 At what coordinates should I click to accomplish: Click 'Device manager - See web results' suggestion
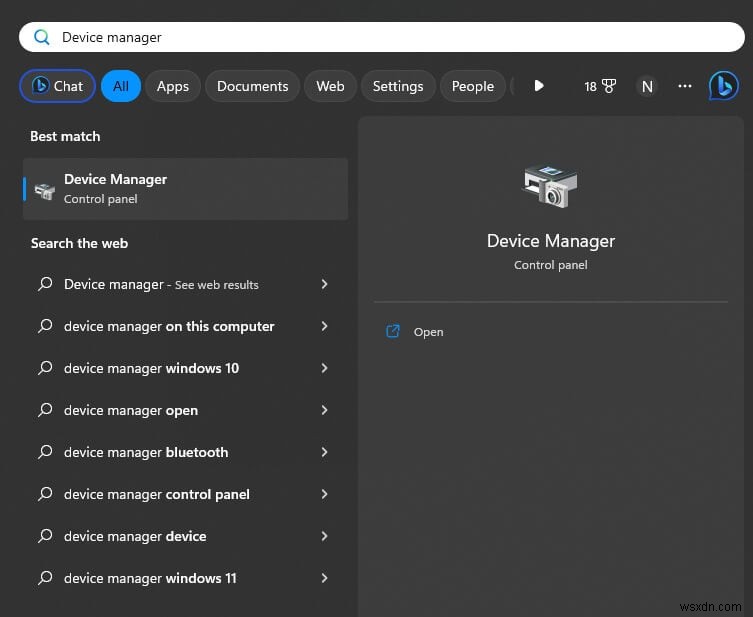(185, 284)
